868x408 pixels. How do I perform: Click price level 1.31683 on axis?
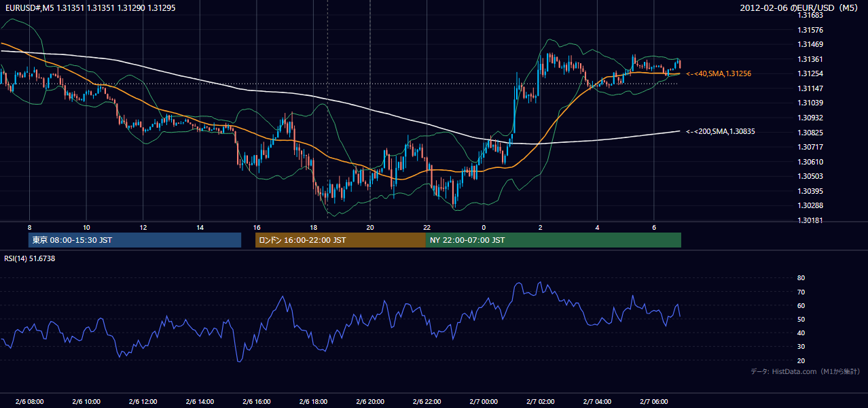tap(812, 15)
